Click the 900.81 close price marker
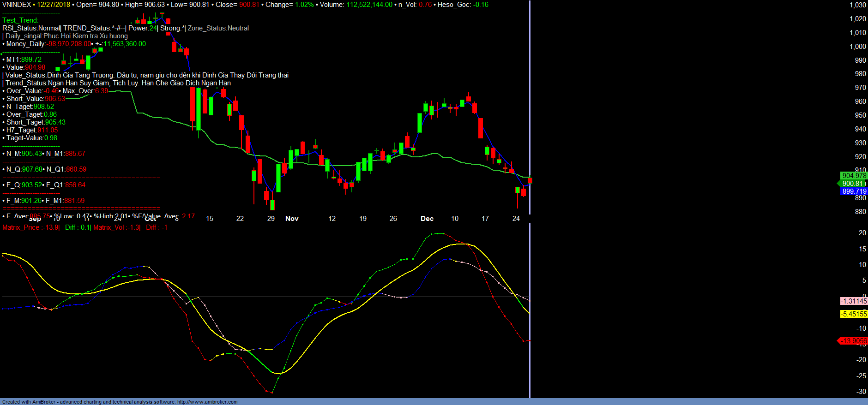868x405 pixels. [852, 184]
